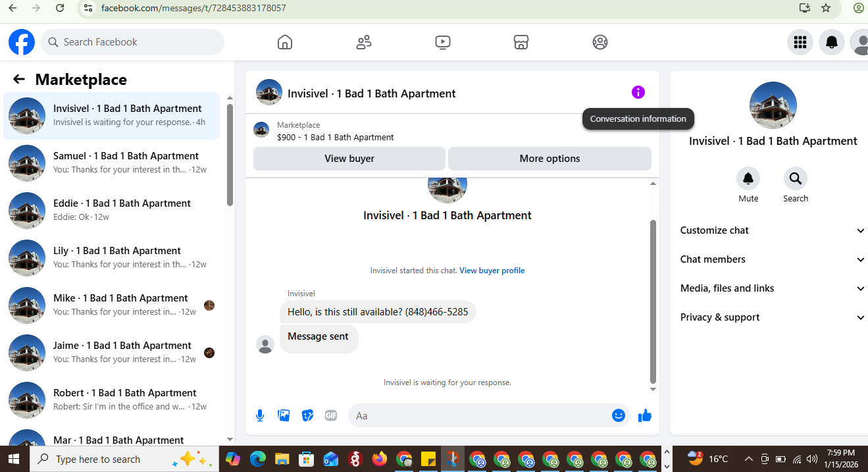Expand Media, files and links section
Viewport: 868px width, 472px height.
(773, 288)
